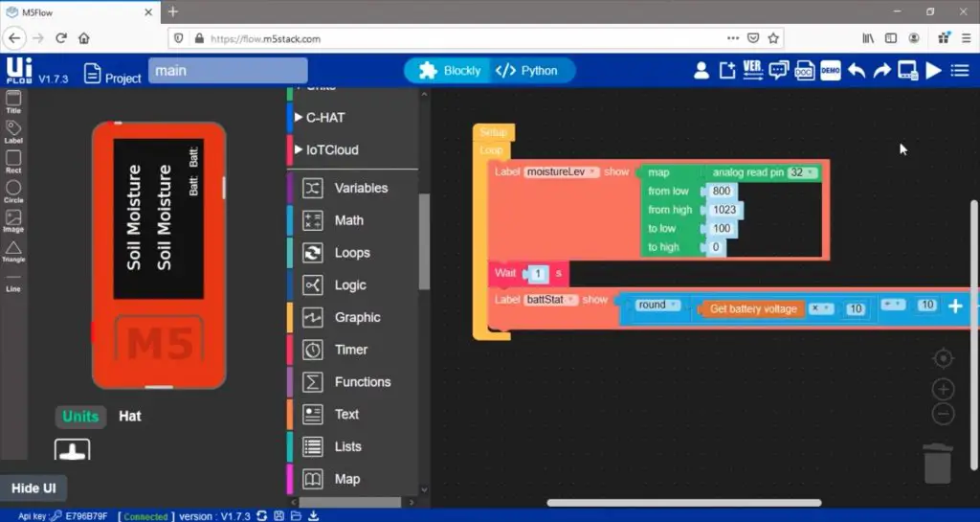
Task: Select the Triangle shape tool
Action: tap(13, 251)
